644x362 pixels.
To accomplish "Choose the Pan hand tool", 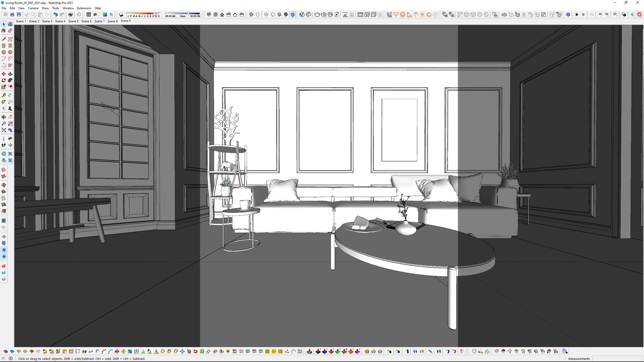I will point(10,117).
